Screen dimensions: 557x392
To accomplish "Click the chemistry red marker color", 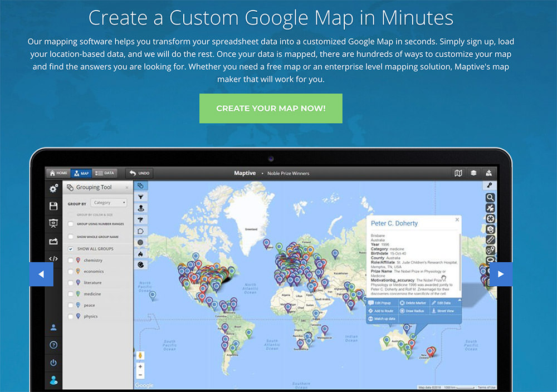I will [78, 260].
